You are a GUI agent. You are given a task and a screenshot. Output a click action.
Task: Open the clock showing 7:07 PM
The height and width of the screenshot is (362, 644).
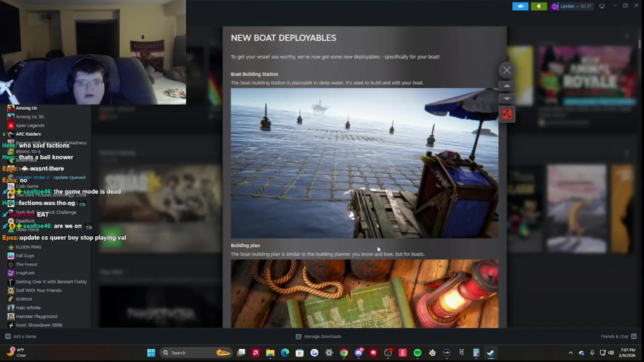pos(627,352)
